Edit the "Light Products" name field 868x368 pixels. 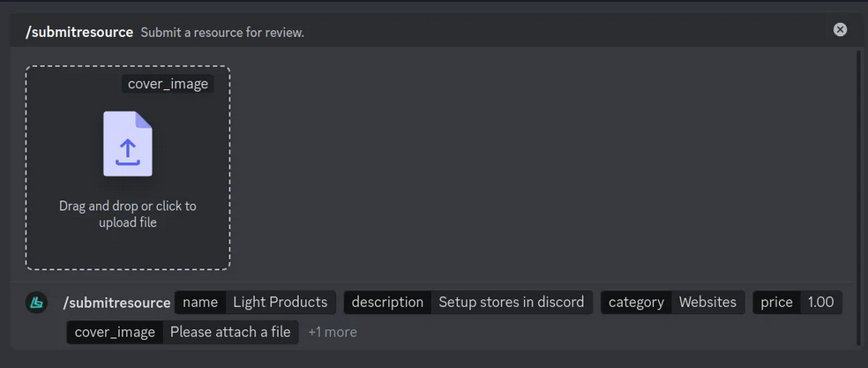281,303
